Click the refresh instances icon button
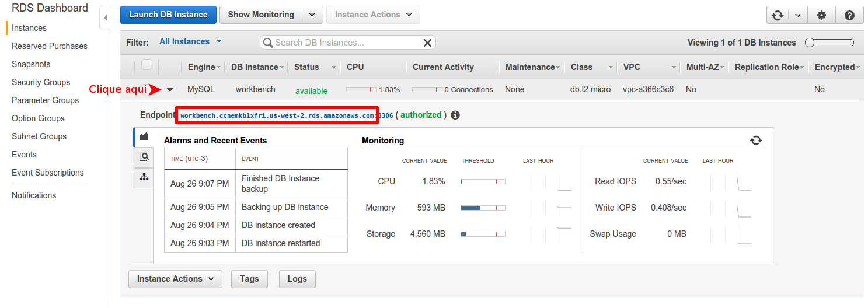 click(777, 15)
